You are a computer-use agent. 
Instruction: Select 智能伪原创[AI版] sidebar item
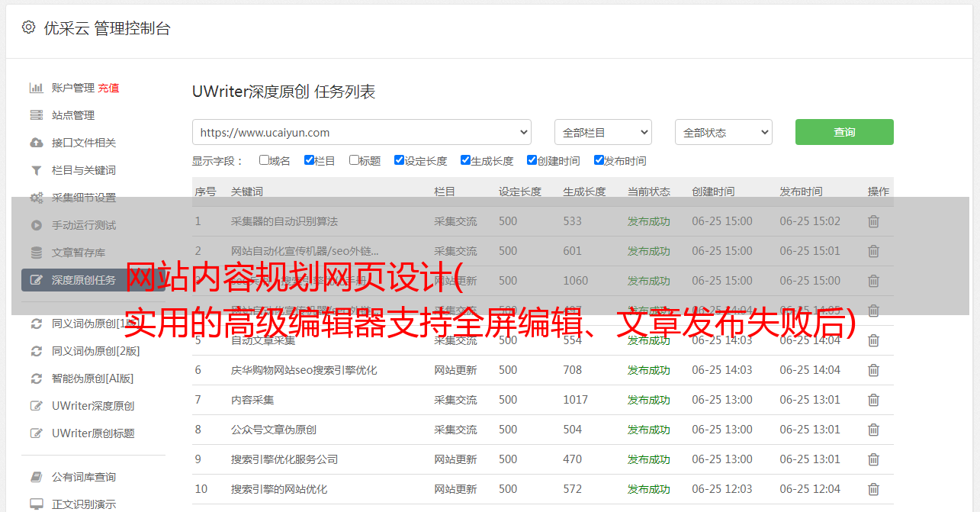point(92,378)
